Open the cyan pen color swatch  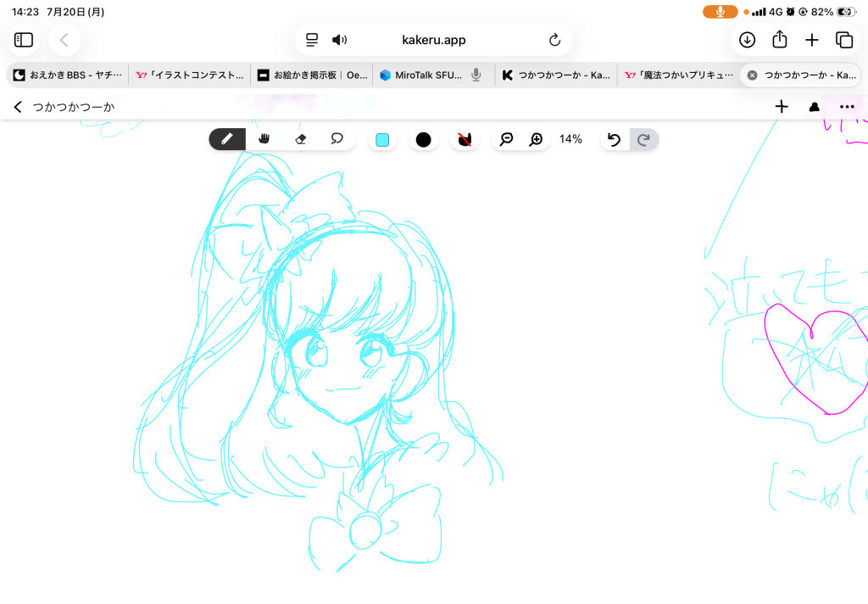point(382,140)
